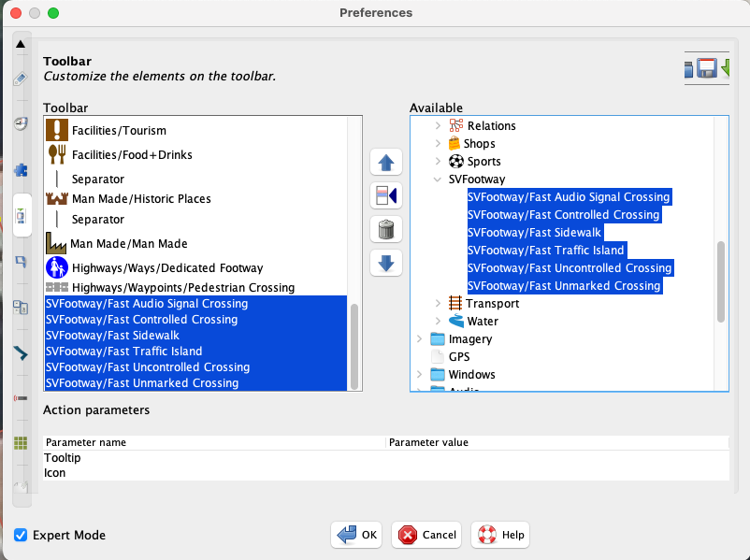Expand the Relations node
The image size is (750, 560).
tap(437, 125)
